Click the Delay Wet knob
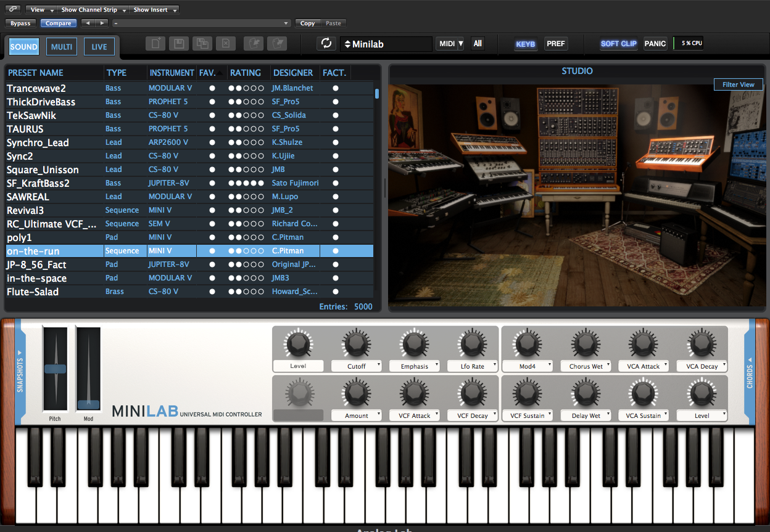 [x=586, y=393]
